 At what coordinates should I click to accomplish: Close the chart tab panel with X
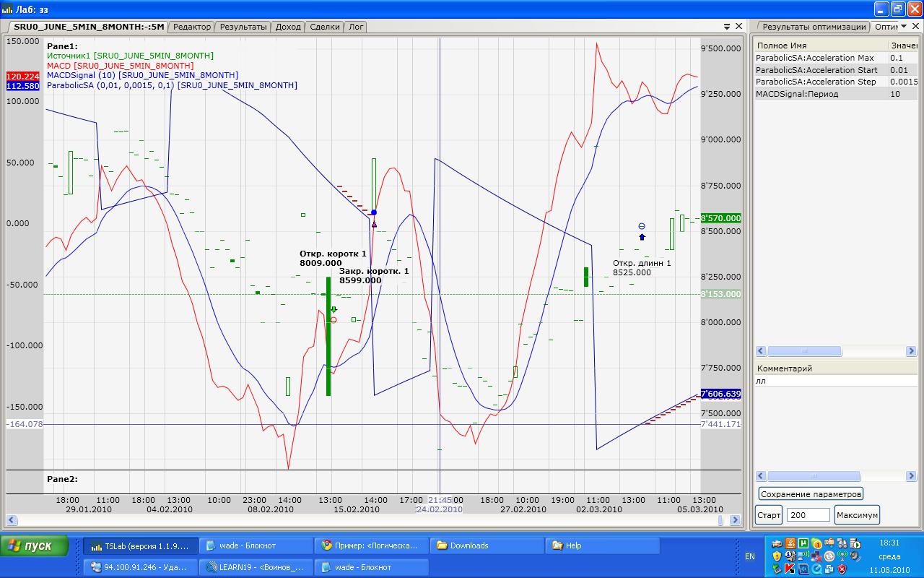[738, 26]
